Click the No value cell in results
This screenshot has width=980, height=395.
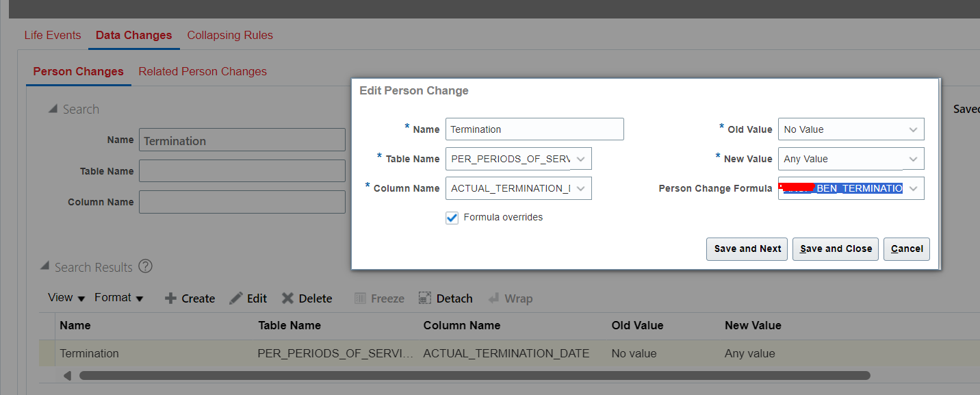click(x=634, y=353)
